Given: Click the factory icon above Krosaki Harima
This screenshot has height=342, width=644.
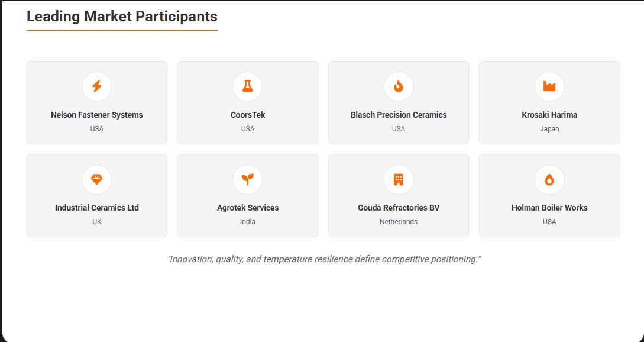Looking at the screenshot, I should click(x=549, y=86).
